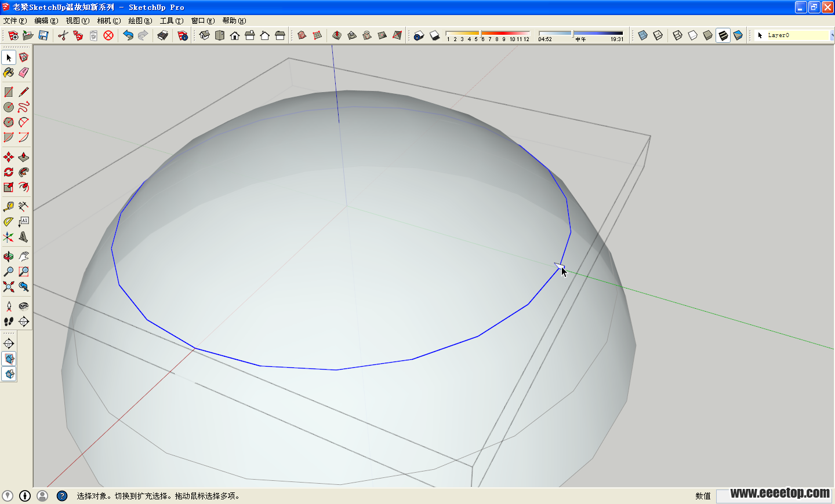This screenshot has width=835, height=504.
Task: Toggle display of section planes
Action: pos(9,359)
